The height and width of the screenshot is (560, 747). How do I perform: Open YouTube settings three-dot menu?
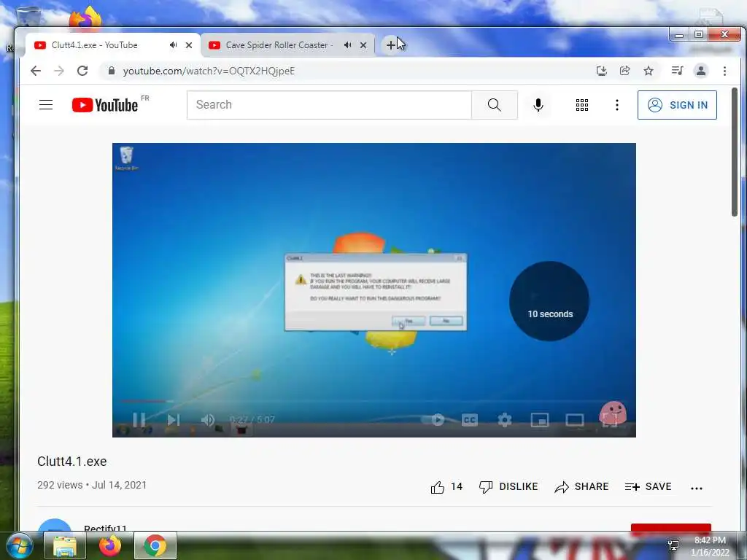[x=617, y=105]
